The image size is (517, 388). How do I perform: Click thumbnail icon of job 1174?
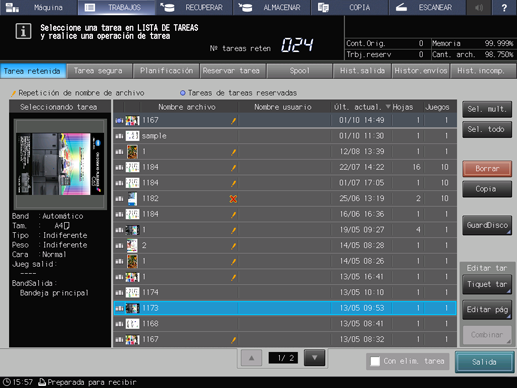(x=132, y=293)
